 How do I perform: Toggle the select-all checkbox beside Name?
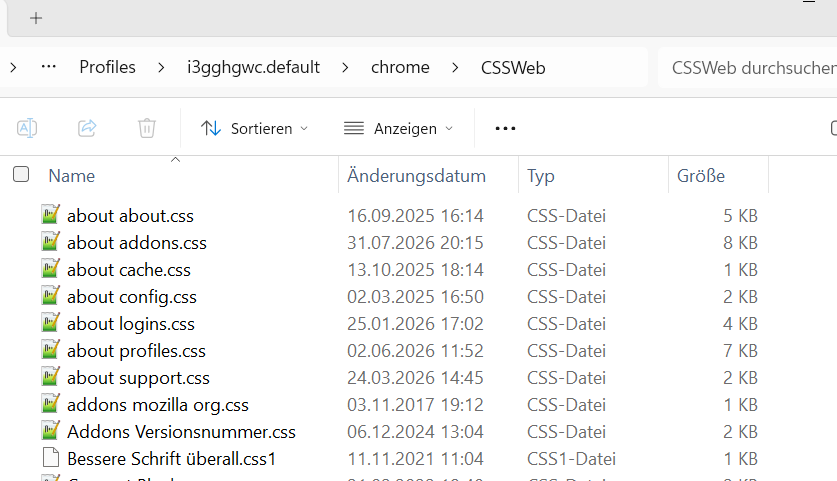pos(21,175)
